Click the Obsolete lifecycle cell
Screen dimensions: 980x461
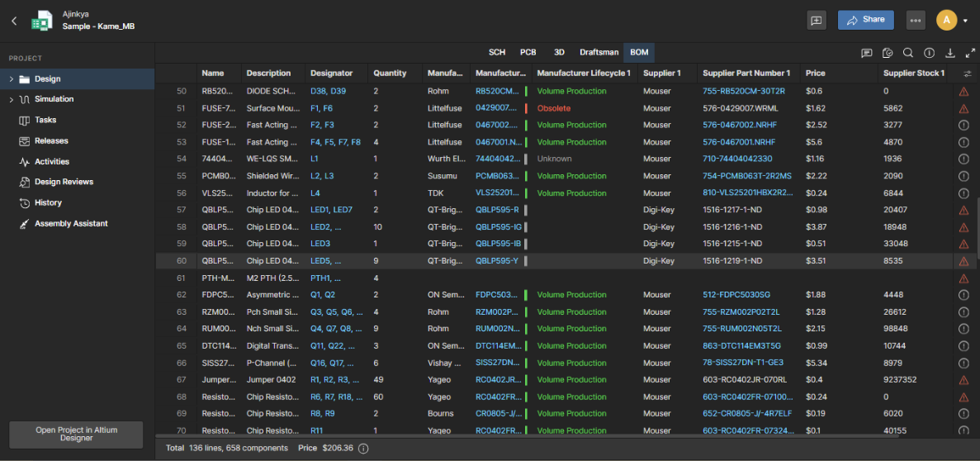554,108
